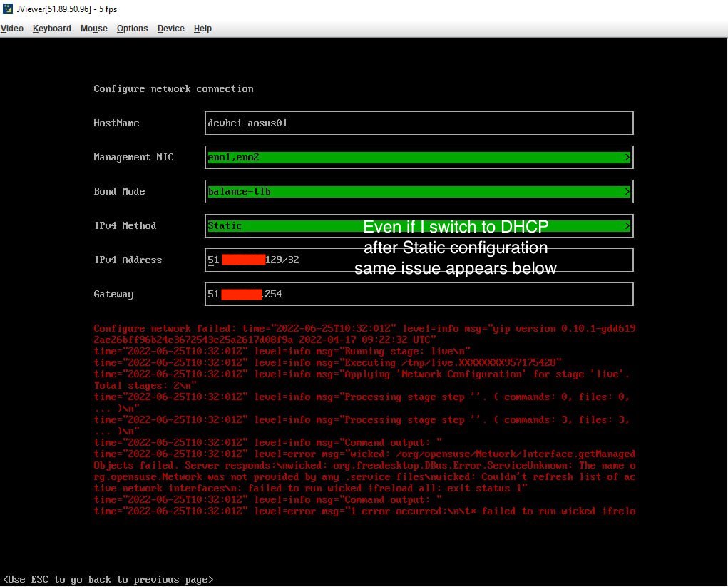Open the Keyboard menu

51,29
